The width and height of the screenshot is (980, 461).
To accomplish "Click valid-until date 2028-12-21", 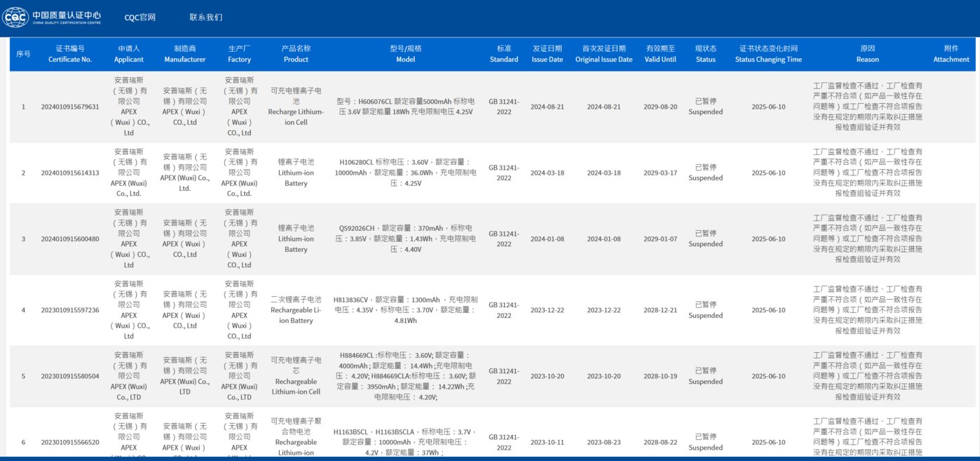I will pos(660,310).
